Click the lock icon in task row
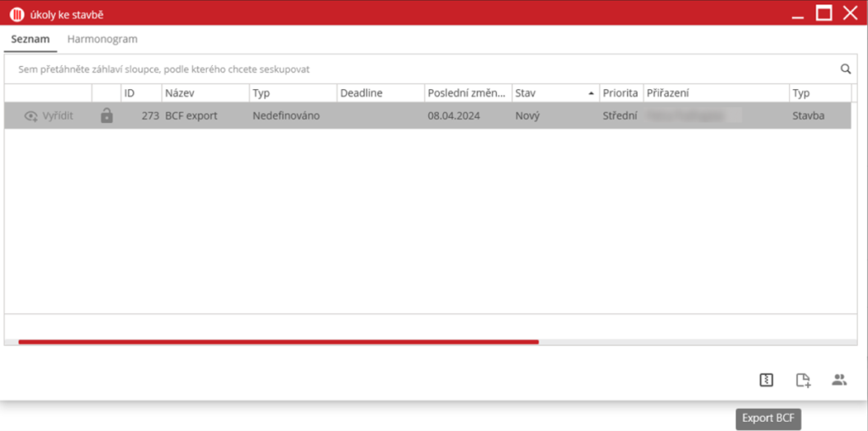Screen dimensions: 868x431 click(106, 115)
